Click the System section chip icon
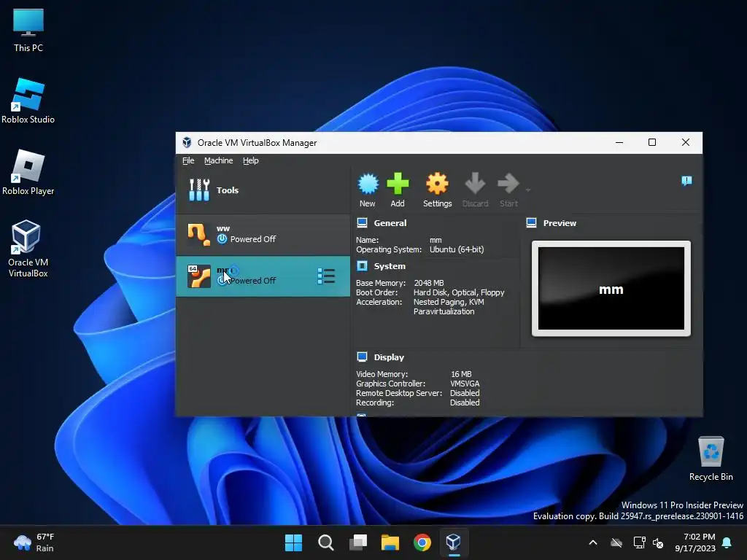The image size is (747, 560). click(x=362, y=265)
